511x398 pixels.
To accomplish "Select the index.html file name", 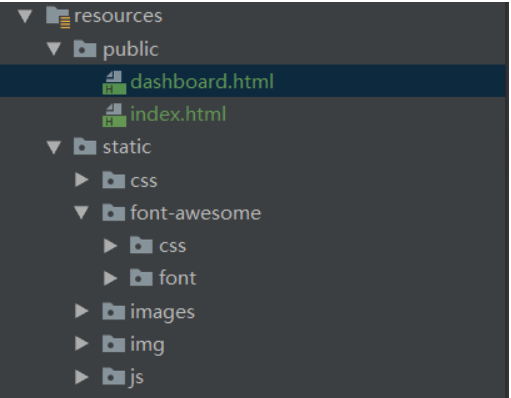I will pos(178,114).
